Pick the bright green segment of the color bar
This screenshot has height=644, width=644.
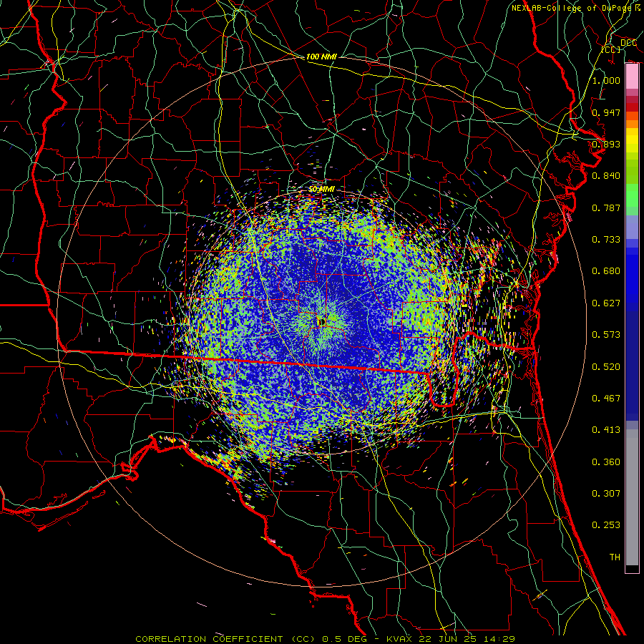click(x=632, y=195)
